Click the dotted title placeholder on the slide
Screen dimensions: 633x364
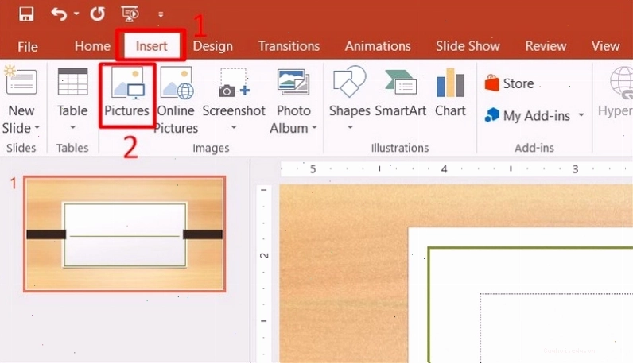[557, 327]
